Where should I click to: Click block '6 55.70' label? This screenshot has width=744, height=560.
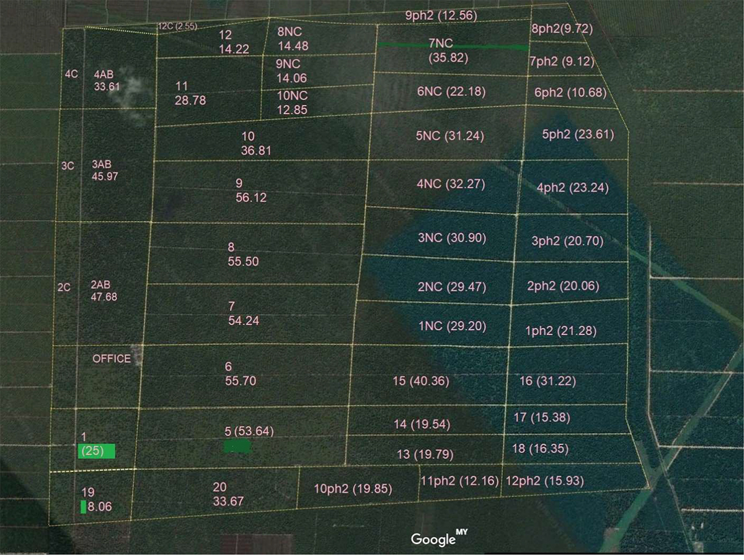(x=241, y=374)
